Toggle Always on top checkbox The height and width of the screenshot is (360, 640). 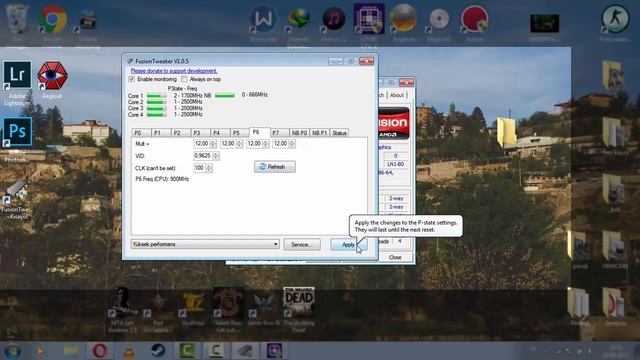(184, 79)
